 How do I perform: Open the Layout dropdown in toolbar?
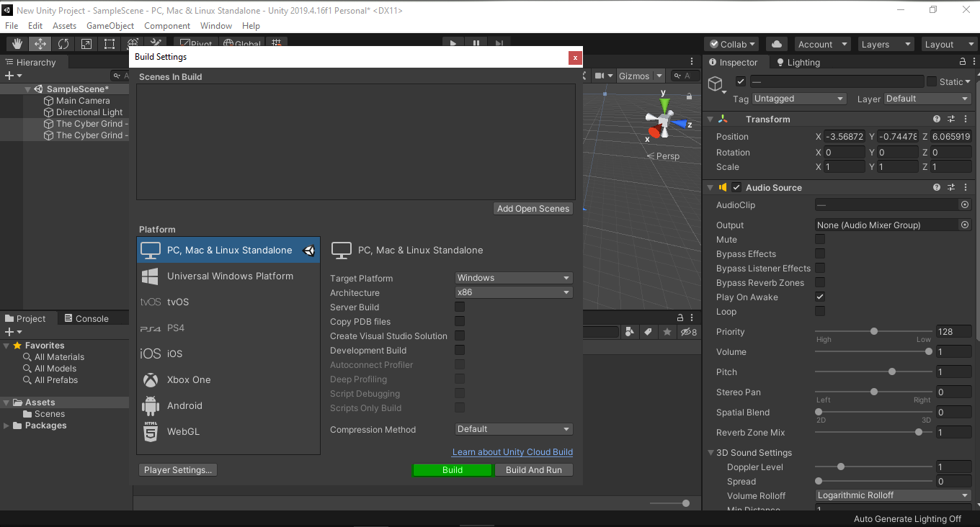(x=949, y=44)
